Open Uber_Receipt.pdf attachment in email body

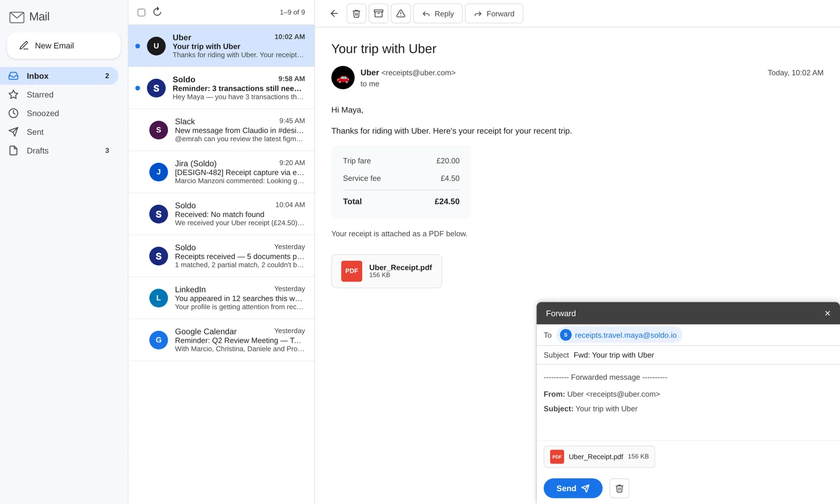tap(386, 271)
